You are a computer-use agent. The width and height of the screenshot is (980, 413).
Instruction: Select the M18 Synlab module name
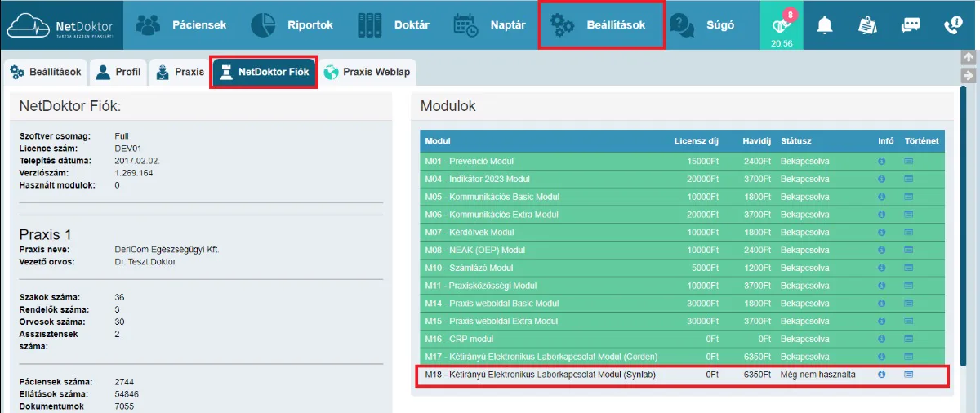click(541, 374)
